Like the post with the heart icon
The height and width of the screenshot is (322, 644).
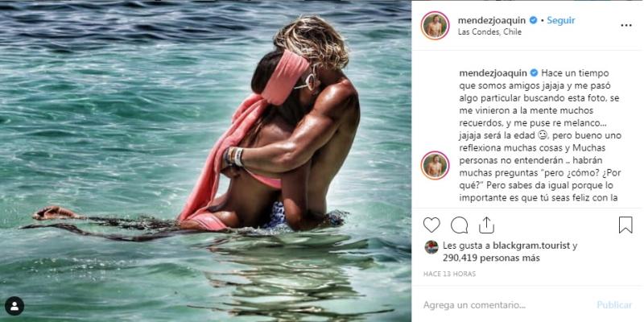coord(431,225)
